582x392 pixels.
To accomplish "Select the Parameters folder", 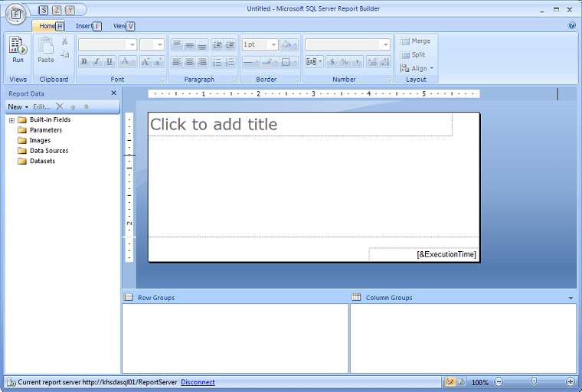I will 40,130.
